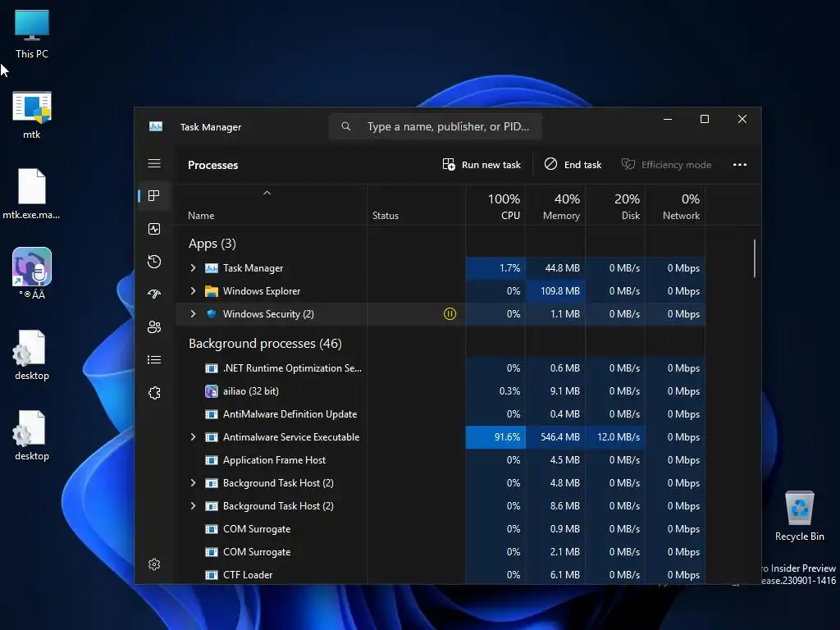This screenshot has height=630, width=840.
Task: Select the upper desktop settings file icon
Action: click(32, 354)
